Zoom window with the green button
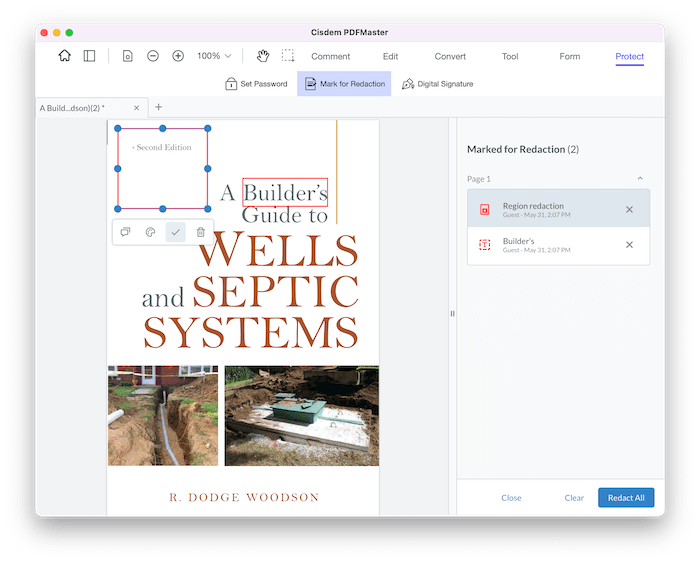 pos(69,33)
